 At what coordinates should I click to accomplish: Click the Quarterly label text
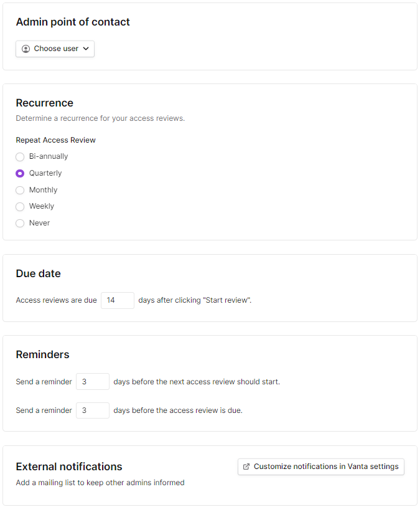tap(45, 173)
